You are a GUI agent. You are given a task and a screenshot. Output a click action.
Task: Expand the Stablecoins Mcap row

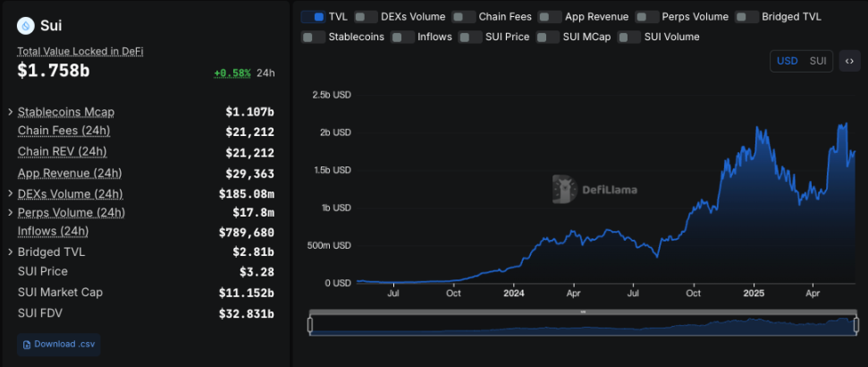pyautogui.click(x=10, y=112)
